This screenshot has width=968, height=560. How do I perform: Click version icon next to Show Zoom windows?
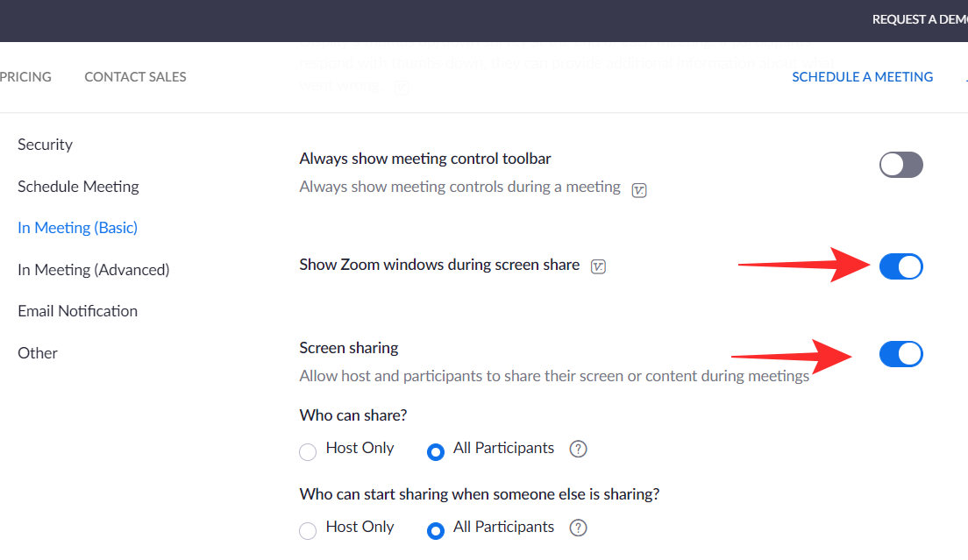coord(599,266)
